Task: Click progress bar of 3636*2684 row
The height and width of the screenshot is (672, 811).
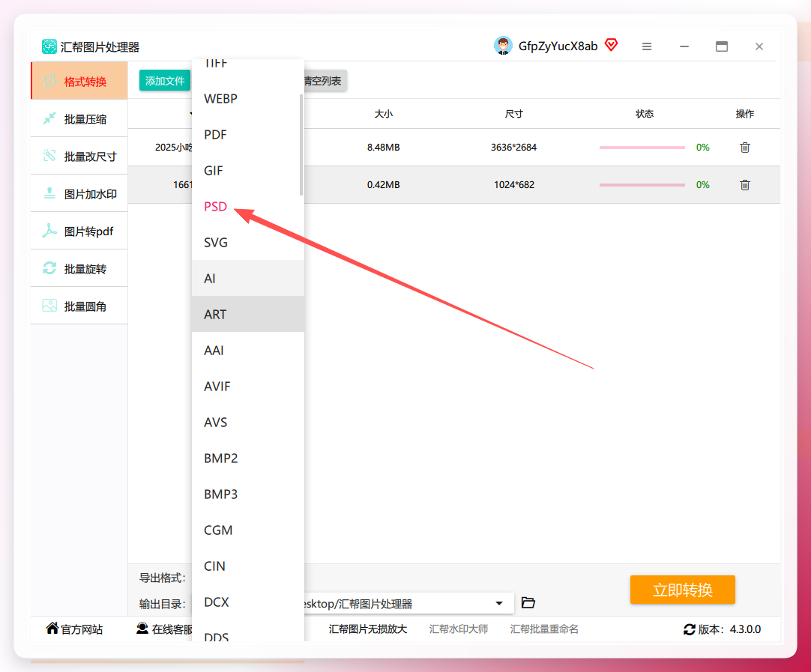Action: [x=642, y=148]
